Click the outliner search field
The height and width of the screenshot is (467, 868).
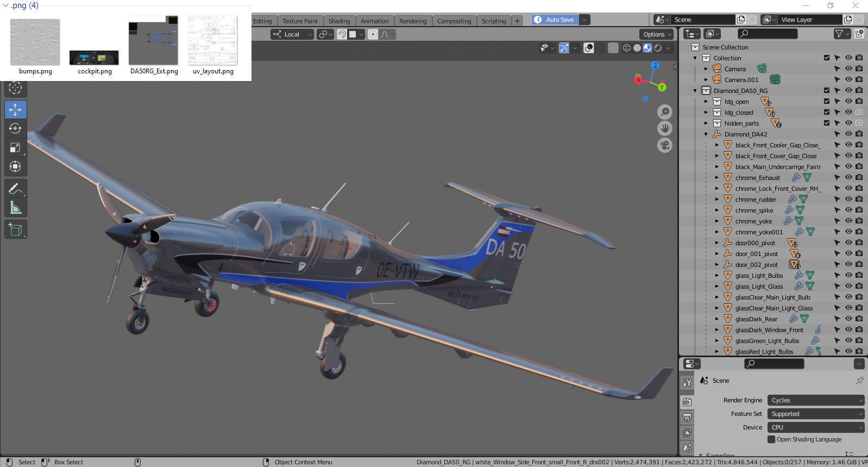click(x=767, y=34)
